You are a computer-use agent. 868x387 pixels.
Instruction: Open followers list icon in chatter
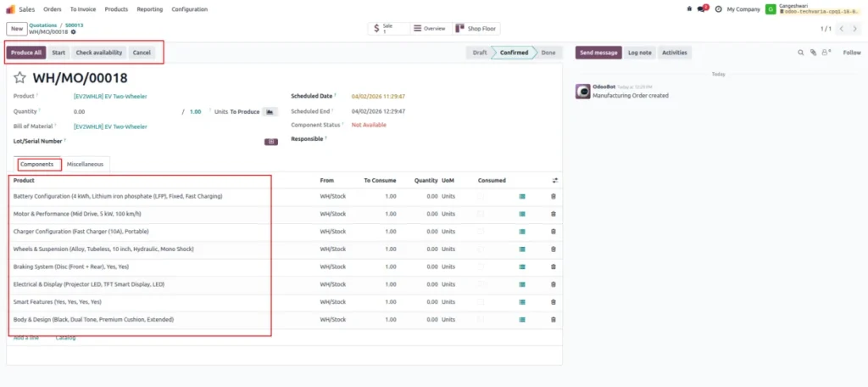pyautogui.click(x=826, y=53)
